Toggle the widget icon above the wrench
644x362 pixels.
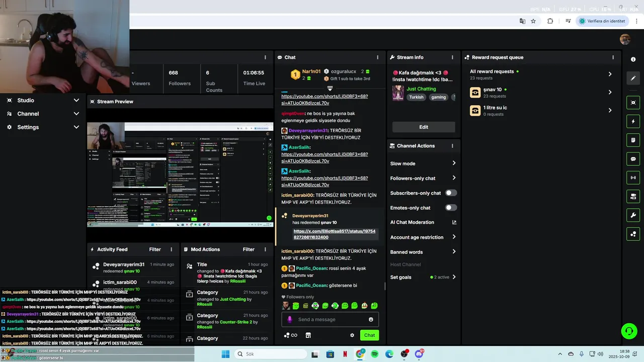tap(633, 196)
